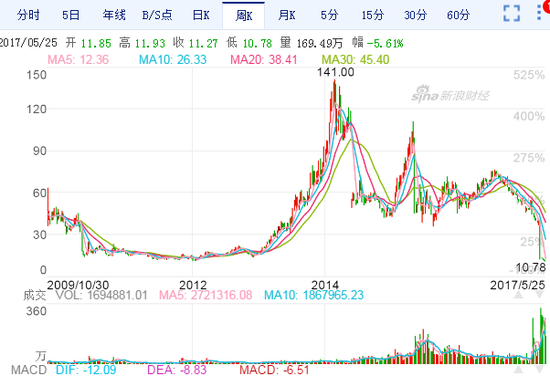The image size is (550, 376).
Task: Click the MA10: 26.33 legend label
Action: pos(173,60)
